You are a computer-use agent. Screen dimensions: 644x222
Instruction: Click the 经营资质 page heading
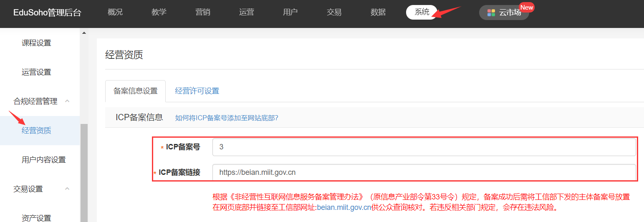pyautogui.click(x=124, y=55)
